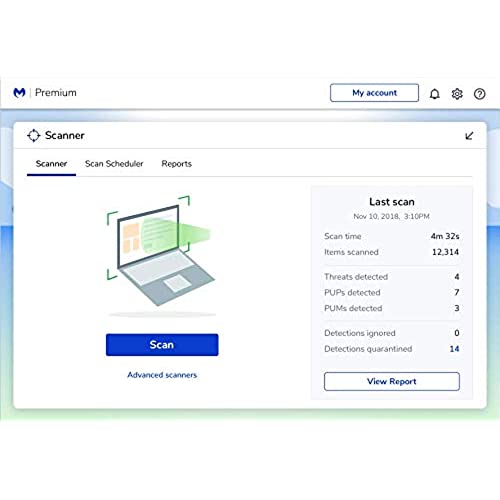Switch to the Scan Scheduler tab
This screenshot has width=500, height=500.
click(114, 164)
